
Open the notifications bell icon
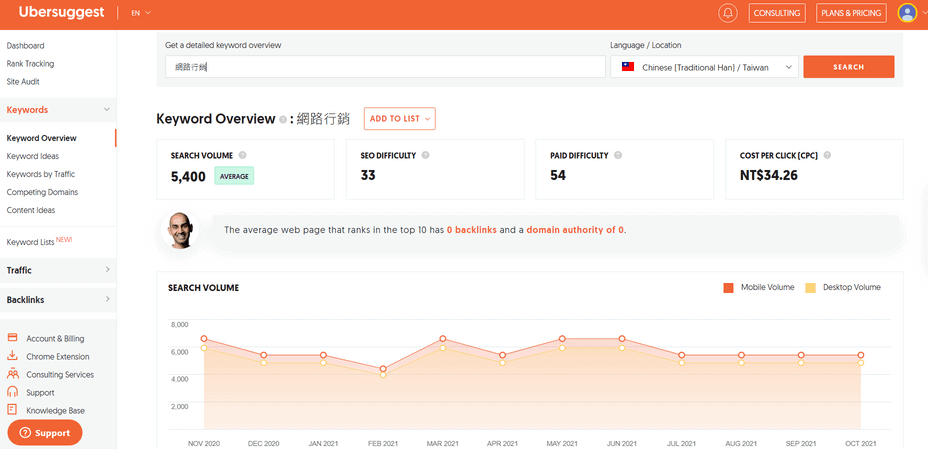pos(727,13)
